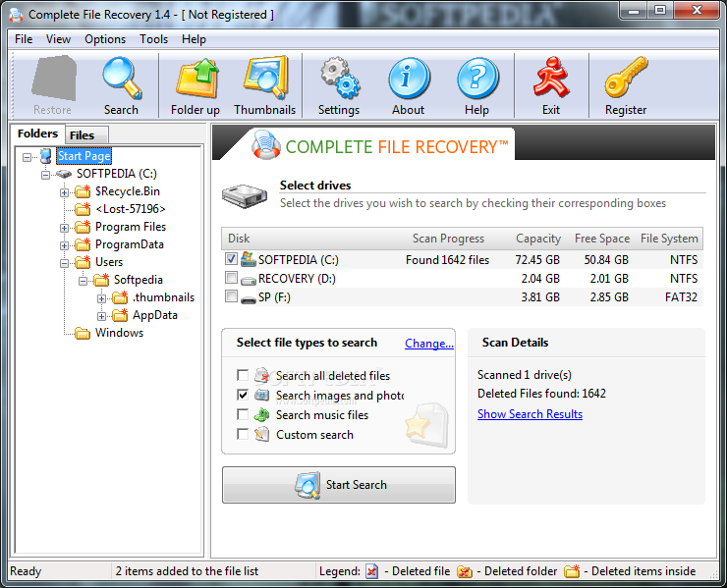Collapse the Softpedia user folder node
727x588 pixels.
(x=83, y=281)
